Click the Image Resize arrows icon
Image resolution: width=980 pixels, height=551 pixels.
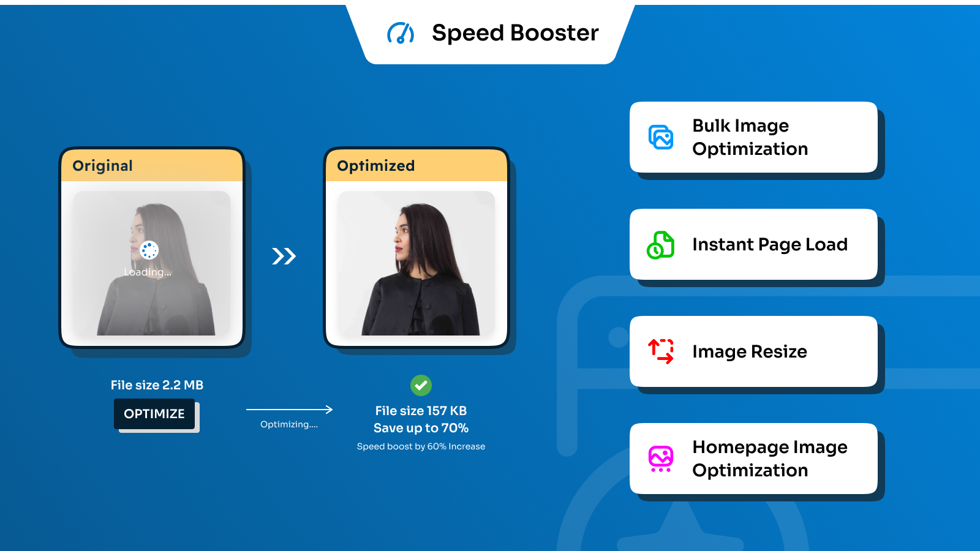661,351
